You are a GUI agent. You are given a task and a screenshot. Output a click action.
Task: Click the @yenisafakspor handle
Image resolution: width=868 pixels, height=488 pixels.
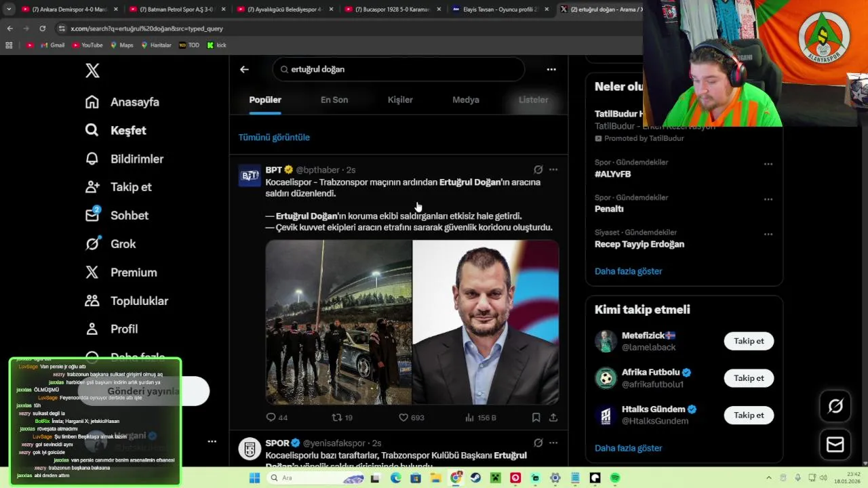click(334, 443)
